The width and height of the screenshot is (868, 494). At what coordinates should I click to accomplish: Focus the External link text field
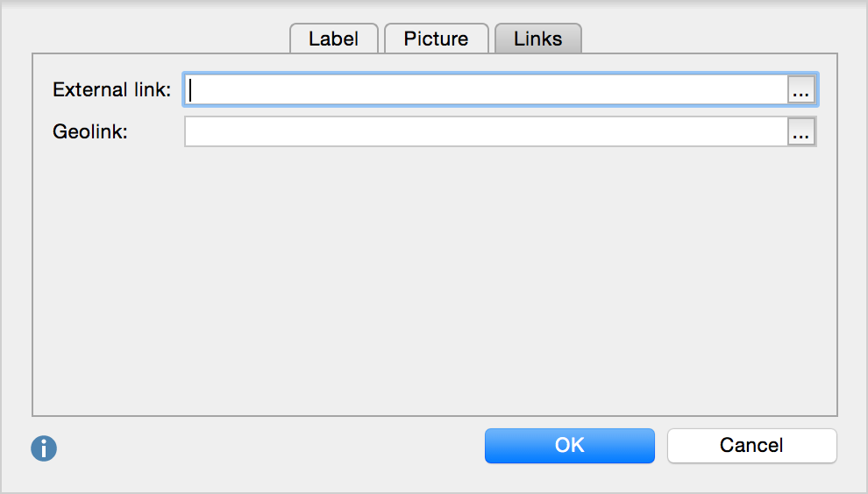(487, 89)
